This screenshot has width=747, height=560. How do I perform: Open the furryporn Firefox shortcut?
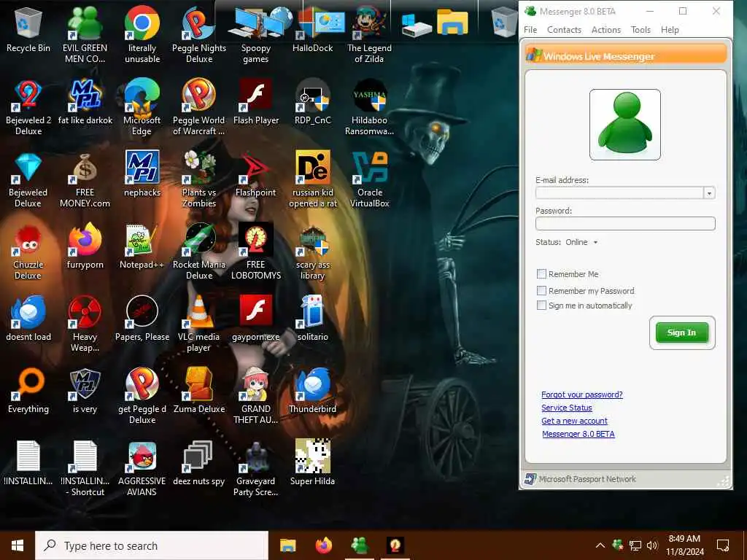point(85,246)
